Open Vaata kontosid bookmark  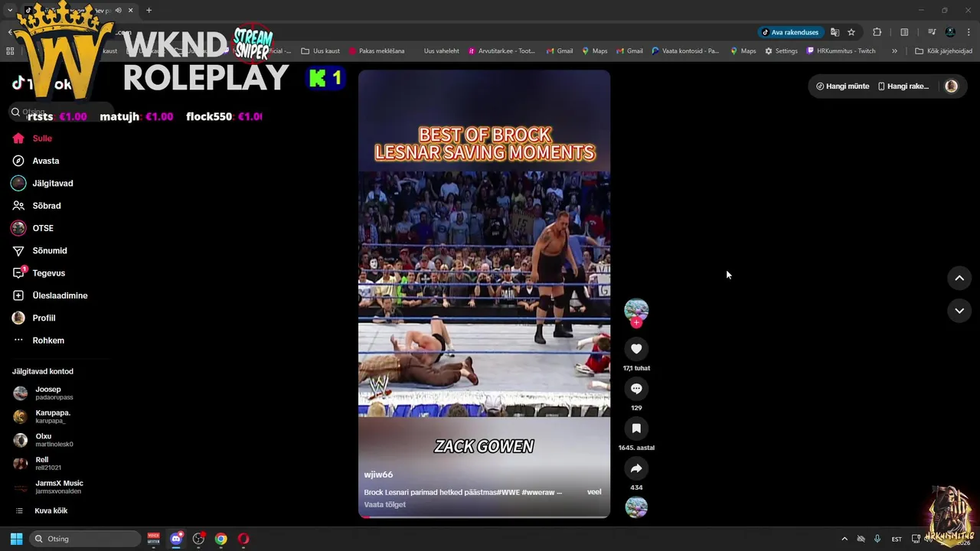pos(684,51)
